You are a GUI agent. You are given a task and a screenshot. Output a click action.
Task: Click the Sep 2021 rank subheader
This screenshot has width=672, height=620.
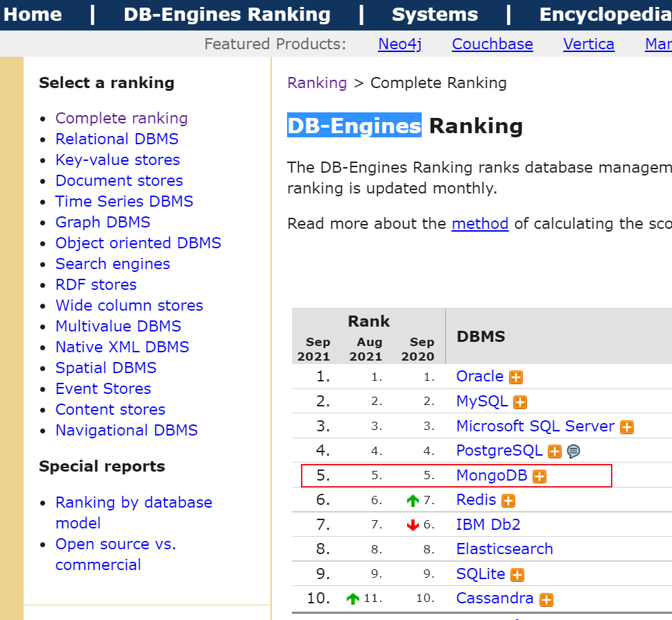coord(314,350)
